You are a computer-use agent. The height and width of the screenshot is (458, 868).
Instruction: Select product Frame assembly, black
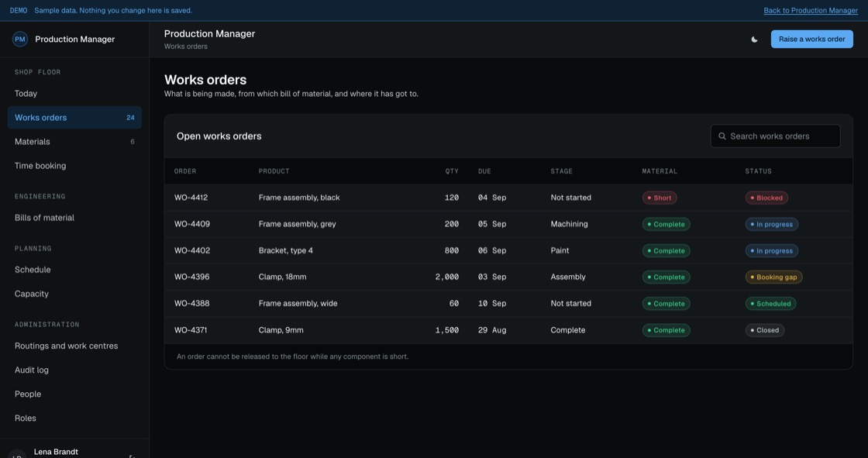click(x=299, y=198)
